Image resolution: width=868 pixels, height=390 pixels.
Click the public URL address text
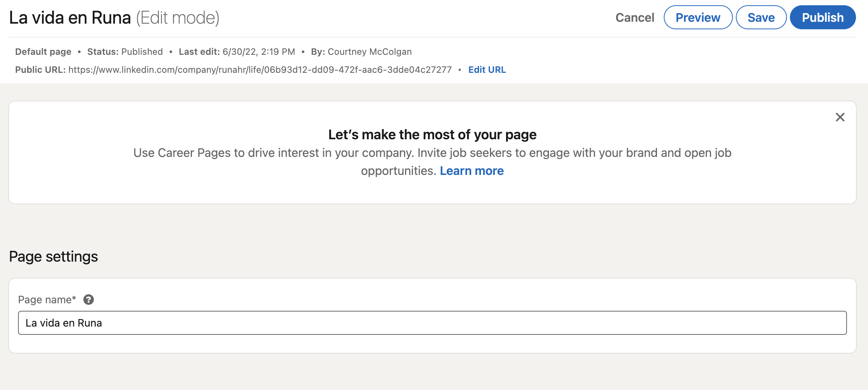pyautogui.click(x=260, y=70)
